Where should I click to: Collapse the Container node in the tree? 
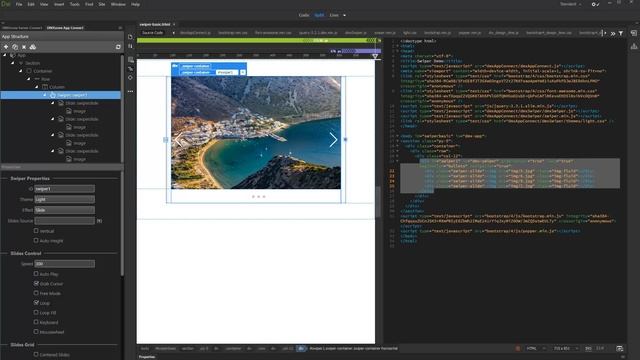click(x=21, y=71)
